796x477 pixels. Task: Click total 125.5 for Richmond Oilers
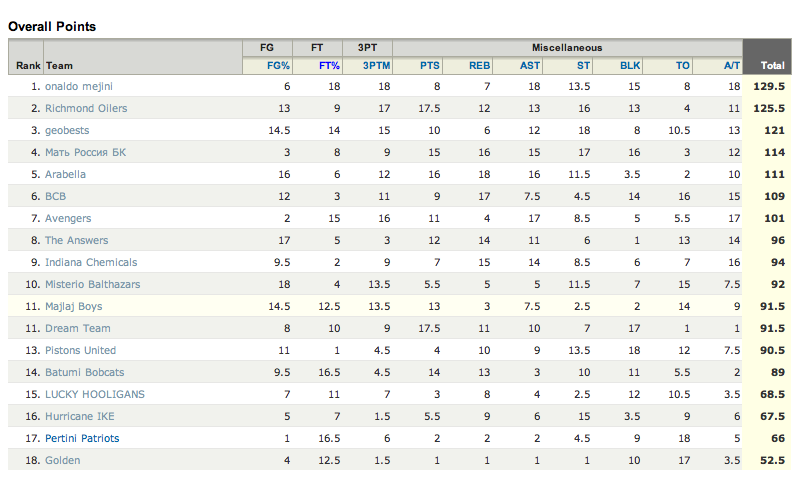(x=769, y=108)
